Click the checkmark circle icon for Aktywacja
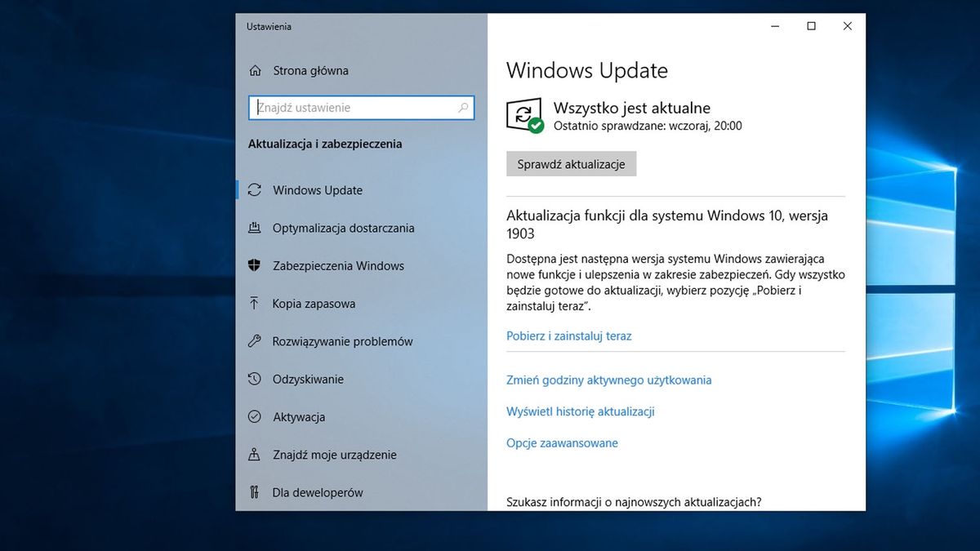Image resolution: width=980 pixels, height=551 pixels. (x=255, y=417)
